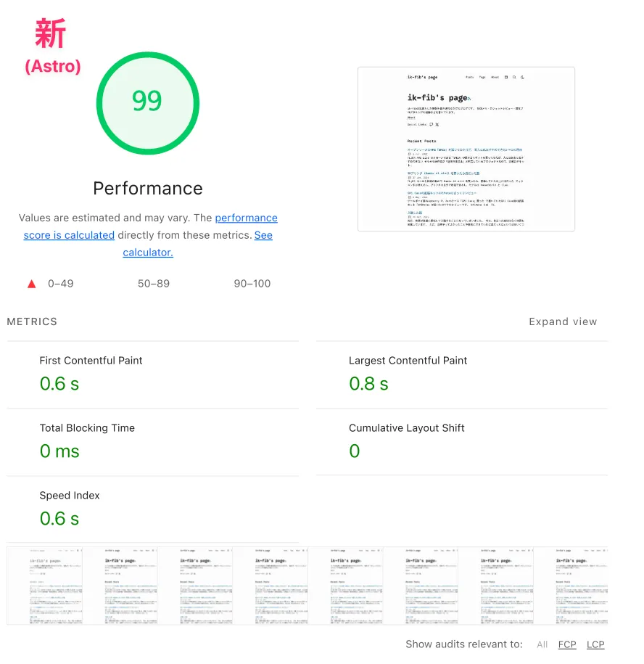Click the Largest Contentful Paint metric
This screenshot has height=664, width=644.
[462, 374]
